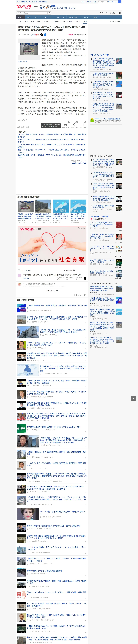Click the Yahoo! JAPAN News logo
Viewport: 138px width, 644px height.
click(27, 7)
